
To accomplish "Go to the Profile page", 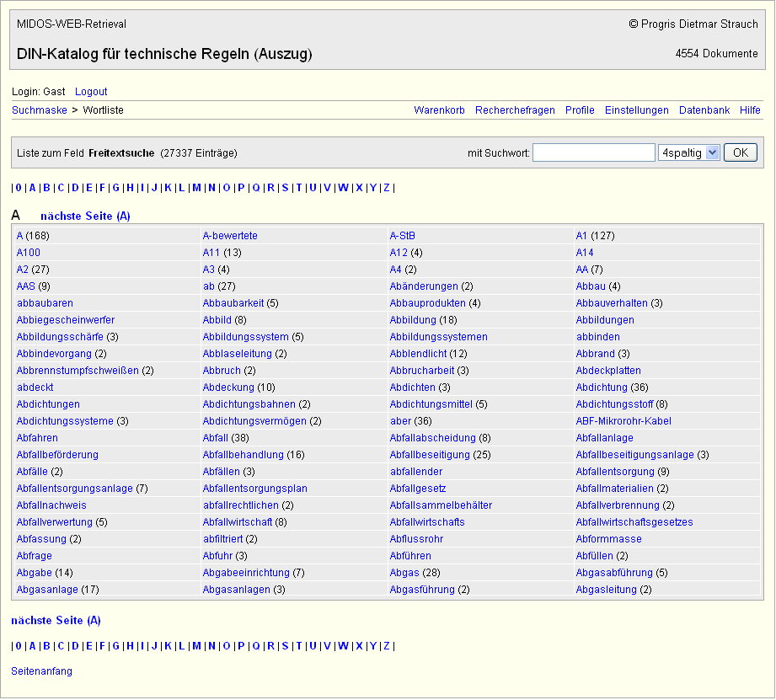I will tap(580, 110).
